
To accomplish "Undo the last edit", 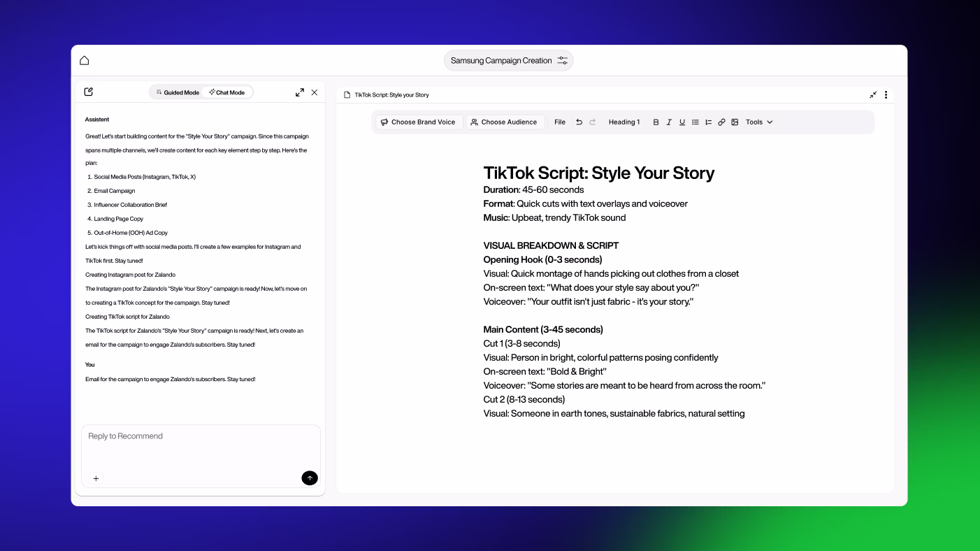I will tap(579, 122).
